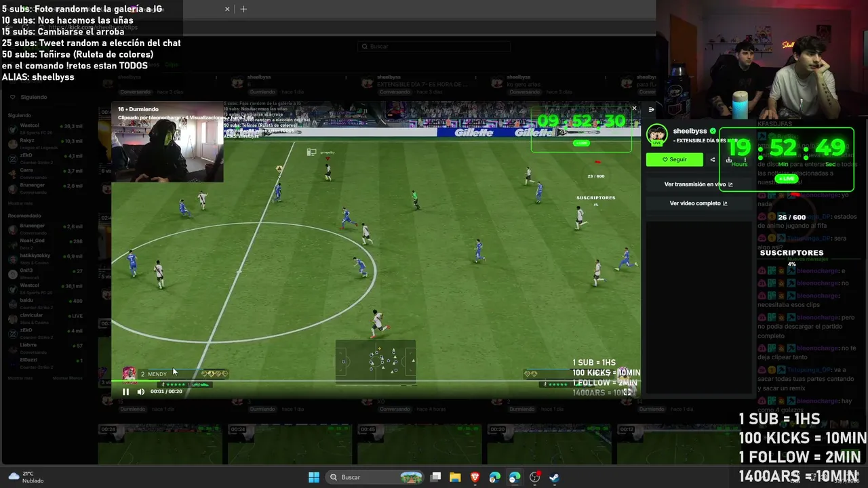
Task: Open clip more options menu
Action: [745, 160]
